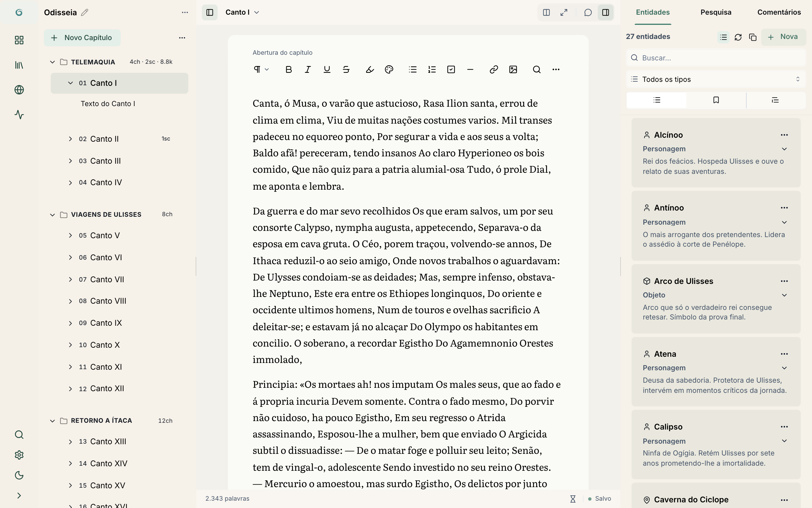Open the activity pulse icon
This screenshot has width=812, height=508.
point(19,115)
